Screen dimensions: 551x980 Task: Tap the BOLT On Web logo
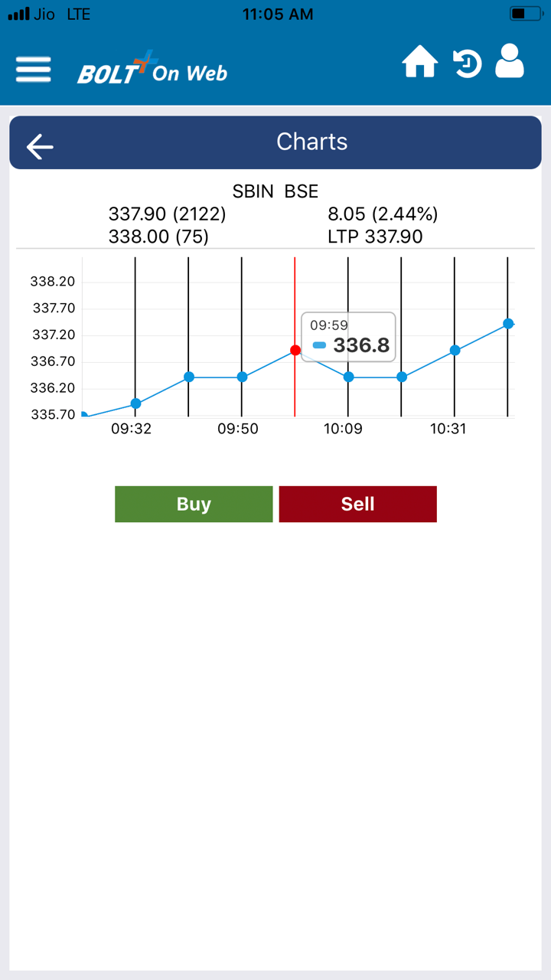point(153,70)
